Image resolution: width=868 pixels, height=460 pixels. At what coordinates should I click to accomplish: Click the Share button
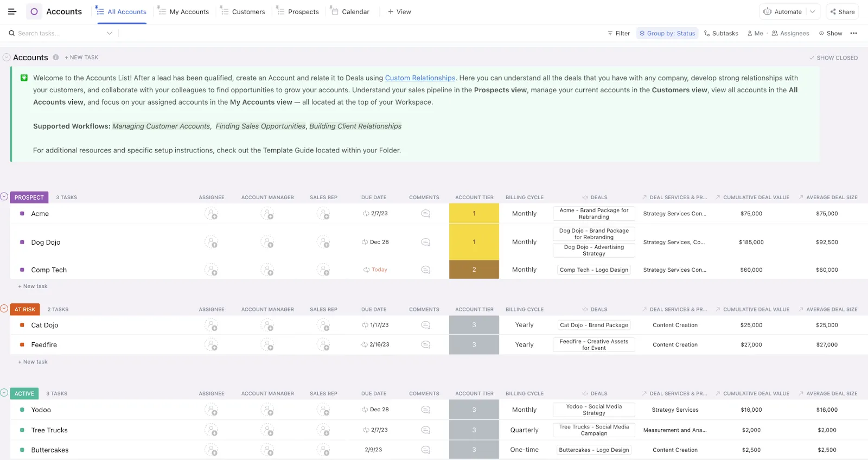(842, 11)
